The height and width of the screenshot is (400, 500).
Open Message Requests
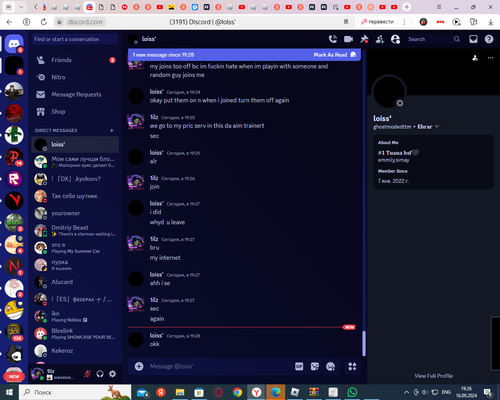point(75,95)
